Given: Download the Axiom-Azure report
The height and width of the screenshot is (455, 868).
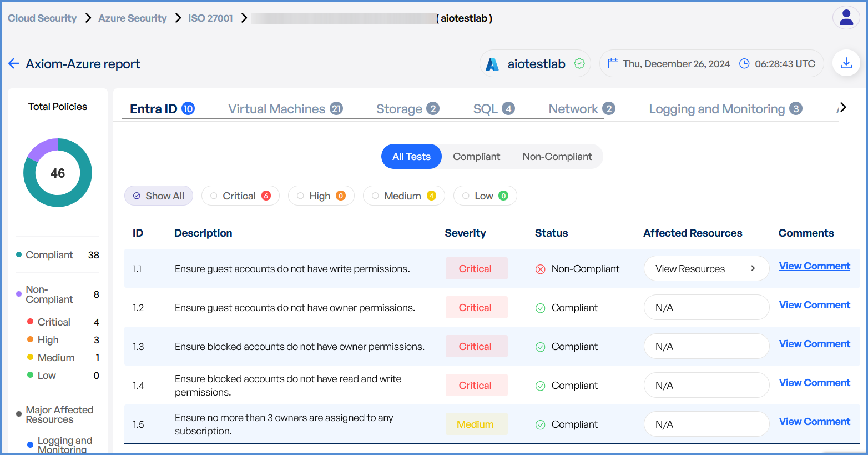Looking at the screenshot, I should (846, 63).
